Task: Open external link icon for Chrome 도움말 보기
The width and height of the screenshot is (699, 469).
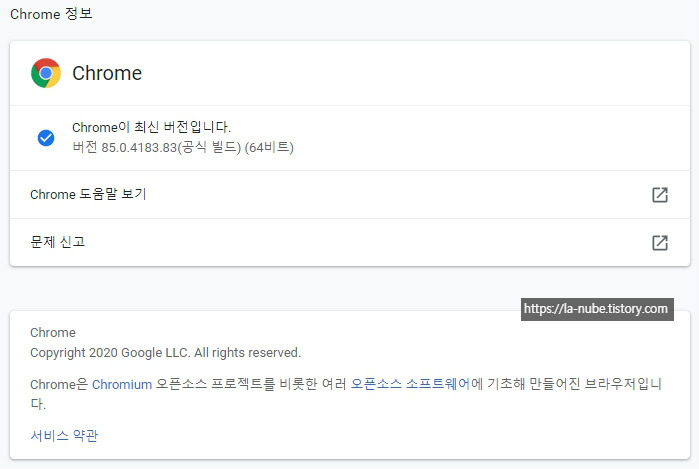Action: tap(660, 195)
